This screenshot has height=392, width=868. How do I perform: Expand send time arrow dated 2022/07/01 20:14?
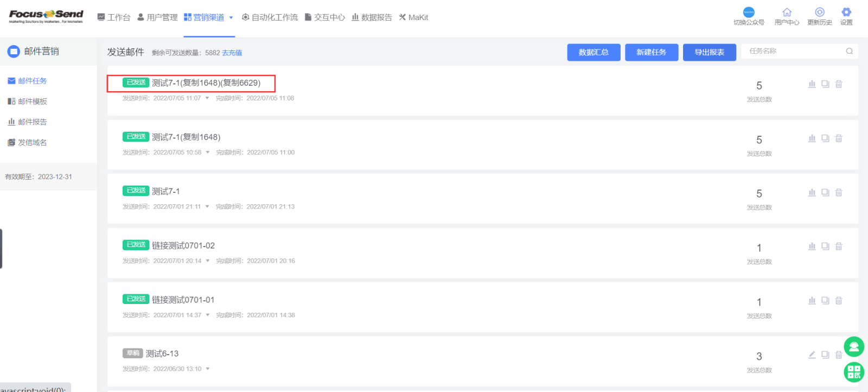click(208, 261)
